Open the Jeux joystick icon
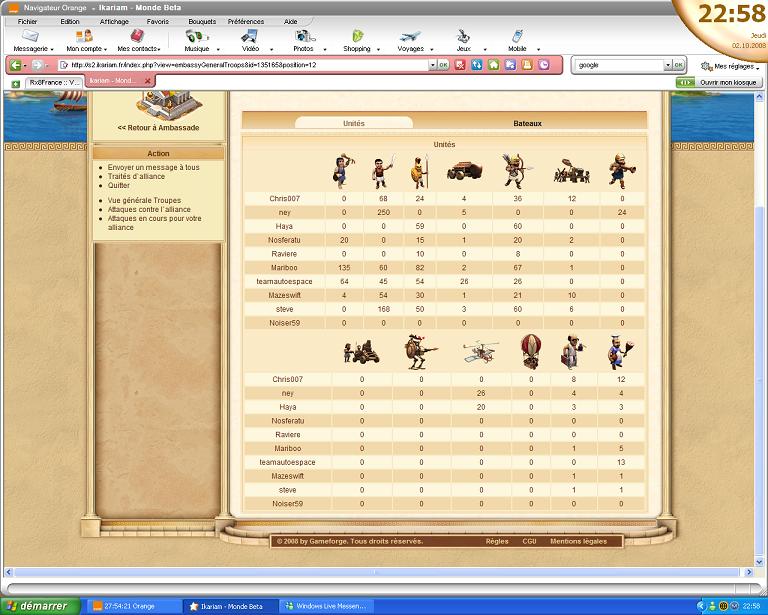768x615 pixels. tap(463, 36)
